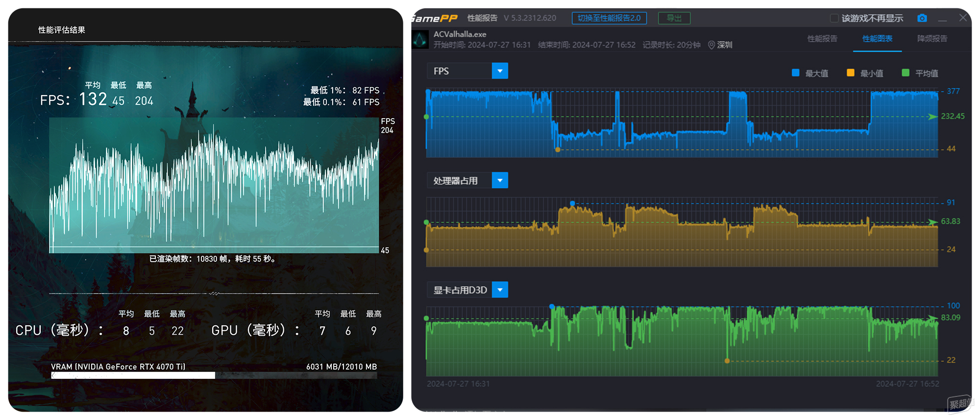
Task: Switch to the 性能报告 tab
Action: (822, 39)
